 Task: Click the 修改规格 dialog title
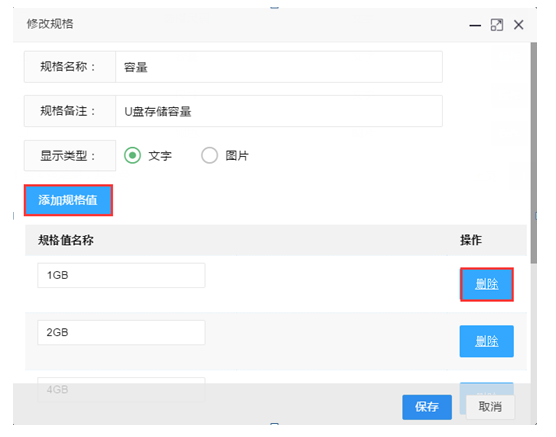click(x=50, y=24)
